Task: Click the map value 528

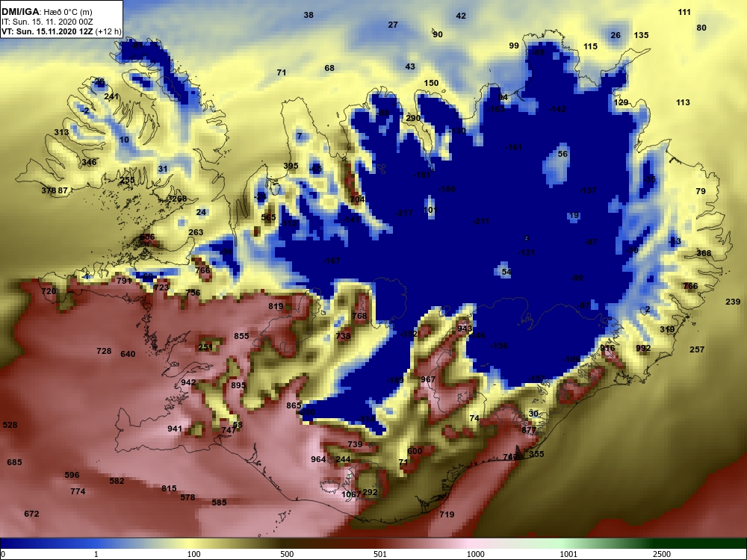Action: 10,425
